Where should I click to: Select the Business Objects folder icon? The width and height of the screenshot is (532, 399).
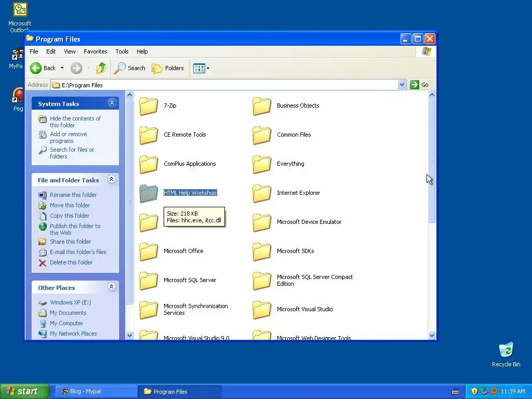click(262, 106)
